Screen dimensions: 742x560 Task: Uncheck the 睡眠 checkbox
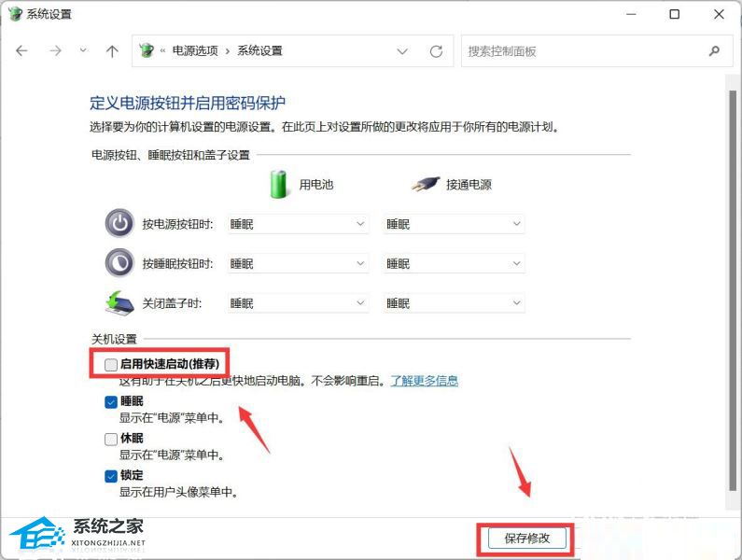point(111,402)
